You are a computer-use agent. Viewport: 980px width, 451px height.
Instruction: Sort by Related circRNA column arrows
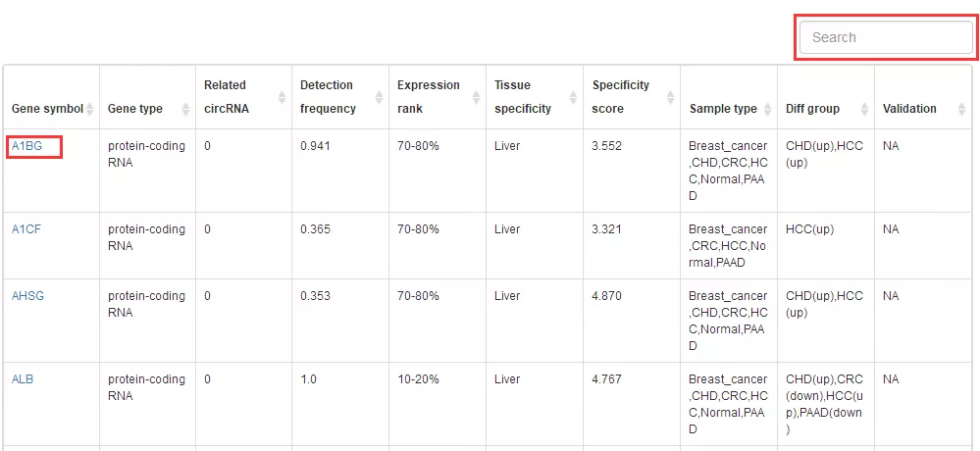click(282, 97)
